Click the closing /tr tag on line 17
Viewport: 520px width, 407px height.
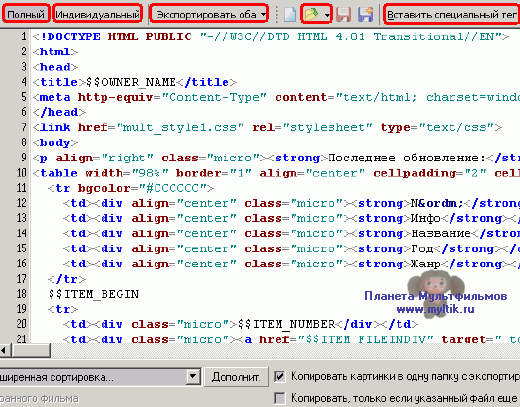(x=66, y=279)
